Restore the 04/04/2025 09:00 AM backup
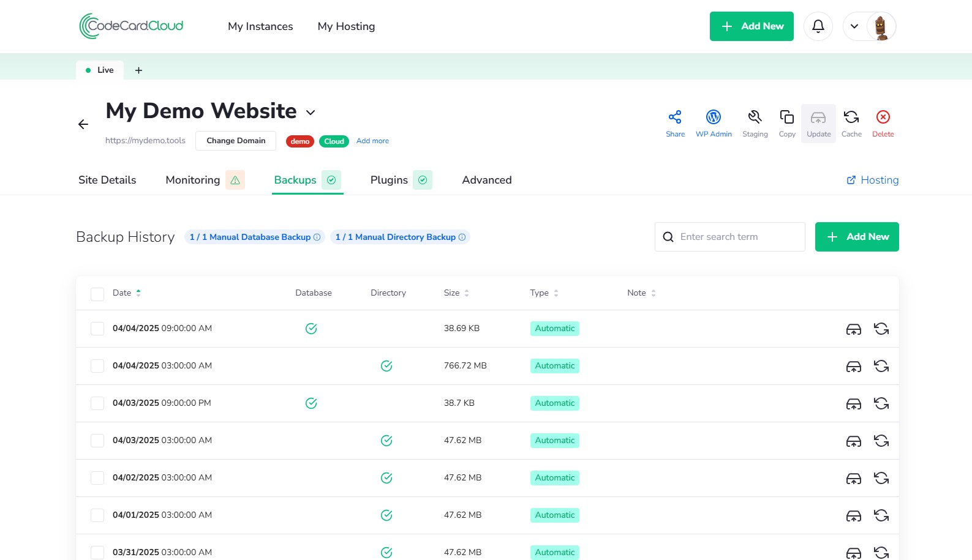 point(881,329)
